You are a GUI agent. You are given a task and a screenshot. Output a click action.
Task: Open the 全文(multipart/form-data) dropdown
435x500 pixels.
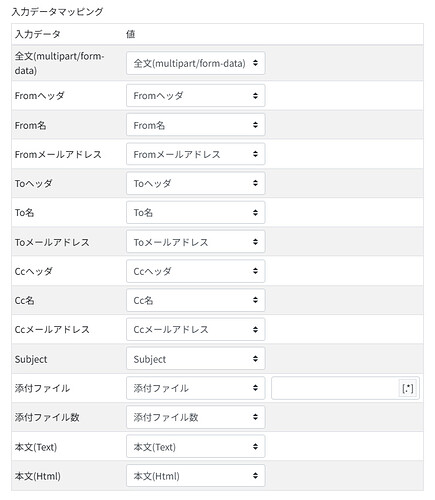(196, 63)
